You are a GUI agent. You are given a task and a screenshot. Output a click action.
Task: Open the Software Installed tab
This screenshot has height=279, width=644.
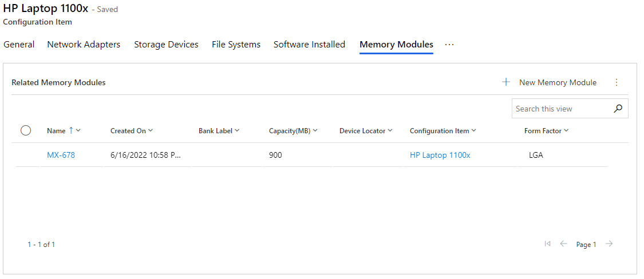[309, 45]
